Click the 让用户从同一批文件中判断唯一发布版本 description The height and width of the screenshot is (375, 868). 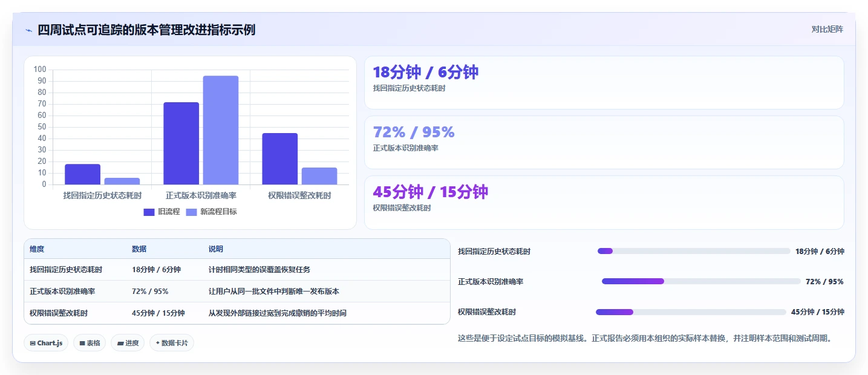tap(274, 292)
